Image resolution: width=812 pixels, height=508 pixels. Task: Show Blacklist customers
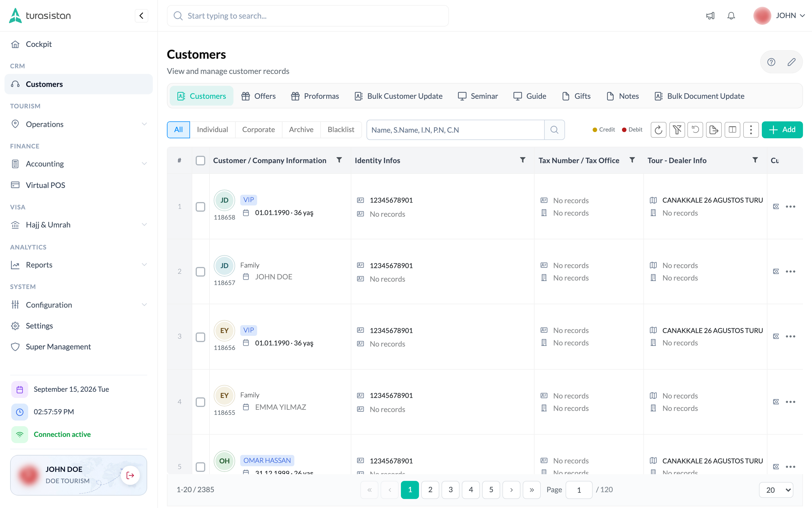(x=341, y=130)
